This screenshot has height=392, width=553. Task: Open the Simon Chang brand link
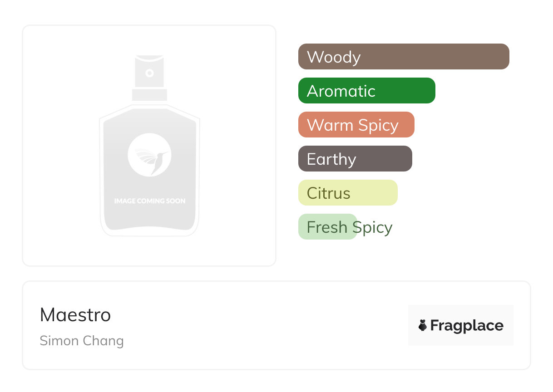[x=82, y=341]
